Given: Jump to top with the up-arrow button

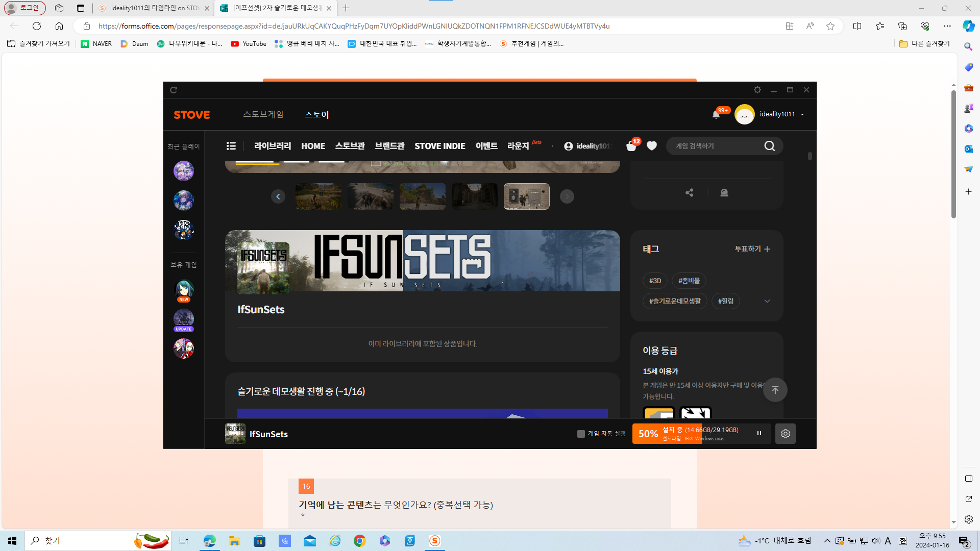Looking at the screenshot, I should [775, 390].
